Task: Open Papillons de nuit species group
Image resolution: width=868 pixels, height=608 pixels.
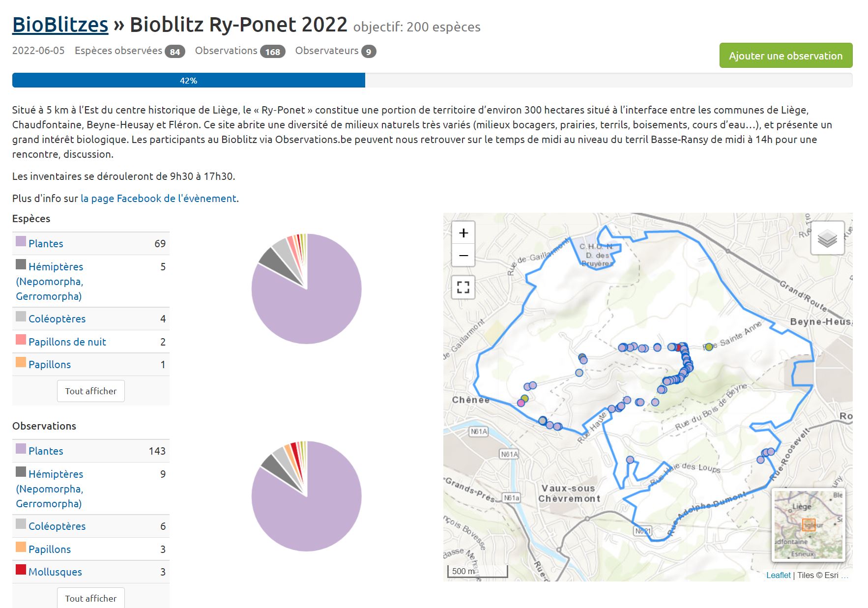Action: coord(67,342)
